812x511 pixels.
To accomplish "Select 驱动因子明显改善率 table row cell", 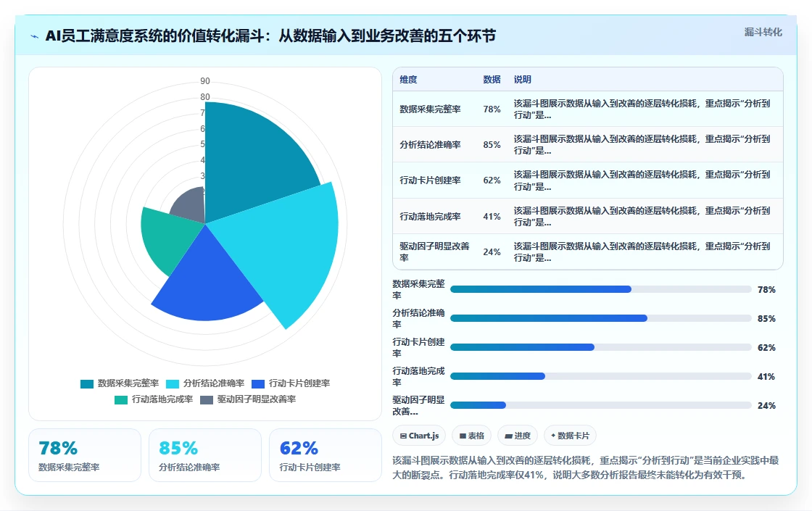I will pyautogui.click(x=434, y=252).
